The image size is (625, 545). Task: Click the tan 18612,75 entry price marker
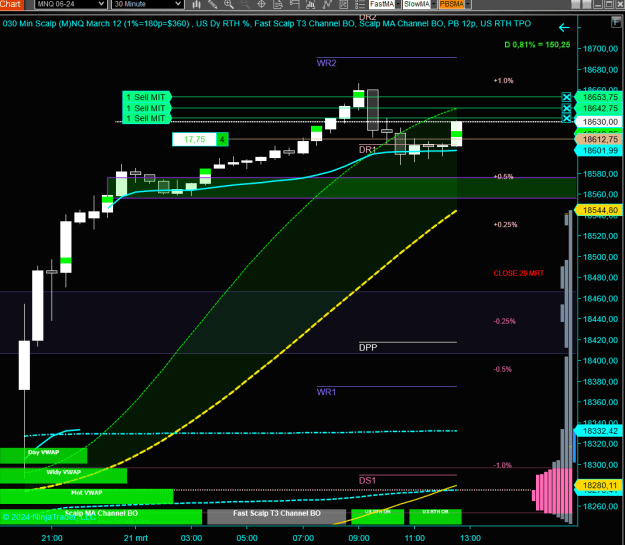[598, 139]
